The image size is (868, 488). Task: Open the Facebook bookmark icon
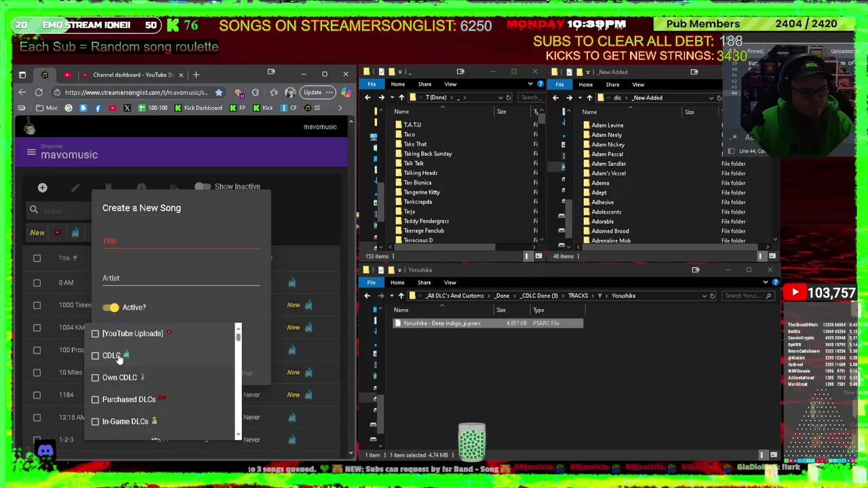(x=98, y=108)
